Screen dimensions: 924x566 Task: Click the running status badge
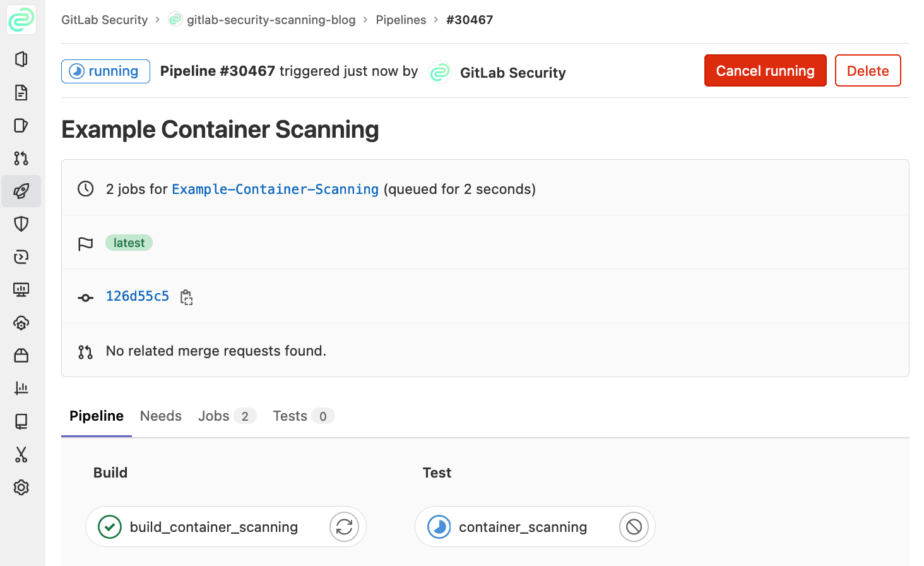105,71
